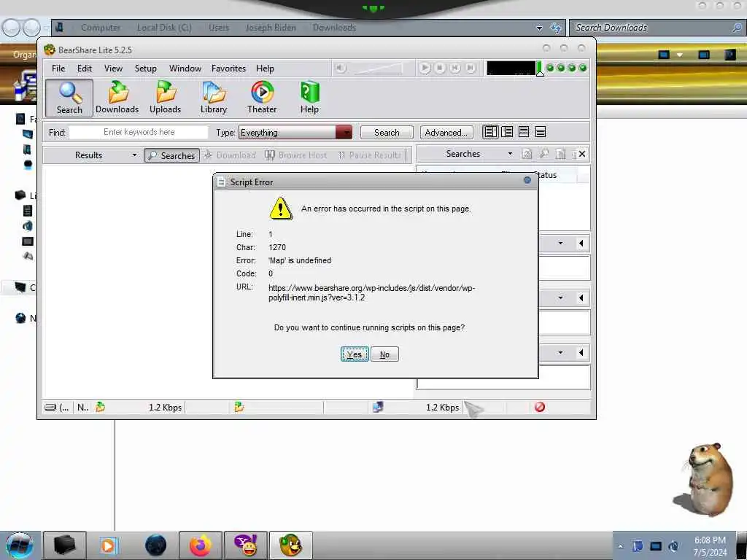This screenshot has width=747, height=560.
Task: Click the red blocked icon in status bar
Action: pyautogui.click(x=540, y=407)
